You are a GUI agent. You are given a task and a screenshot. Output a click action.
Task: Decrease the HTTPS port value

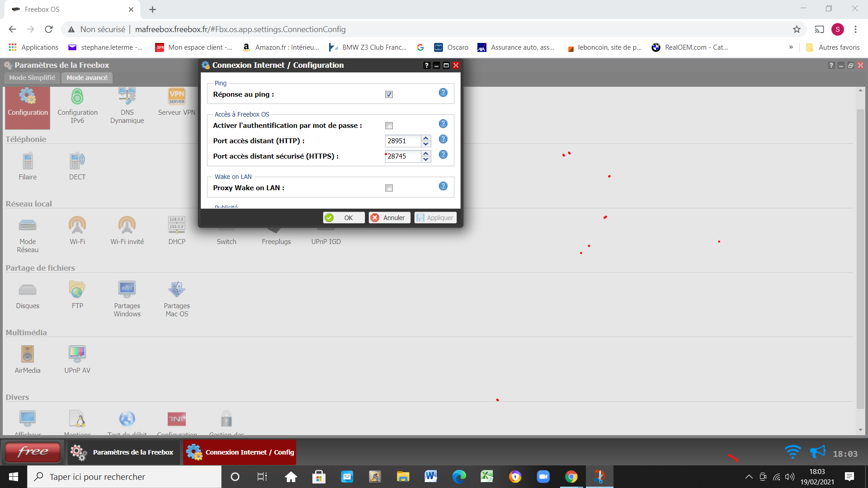(426, 160)
